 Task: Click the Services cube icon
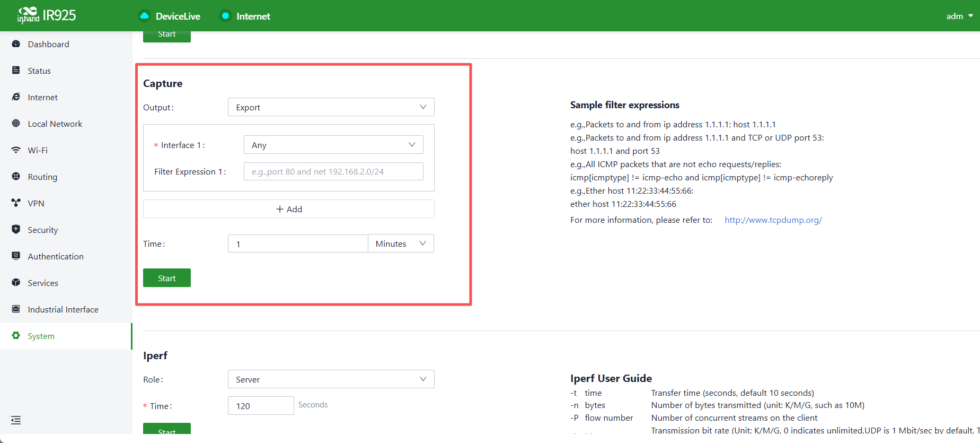[16, 283]
